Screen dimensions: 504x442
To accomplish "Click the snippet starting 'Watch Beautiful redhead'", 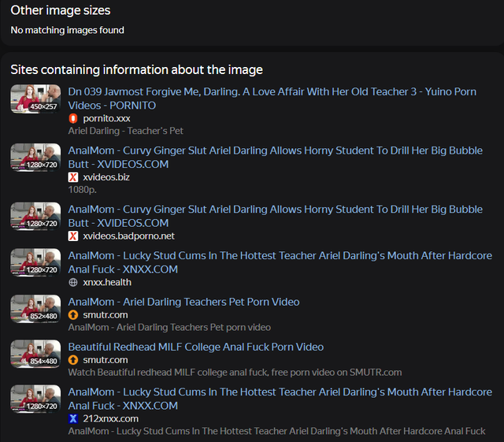I will (235, 372).
